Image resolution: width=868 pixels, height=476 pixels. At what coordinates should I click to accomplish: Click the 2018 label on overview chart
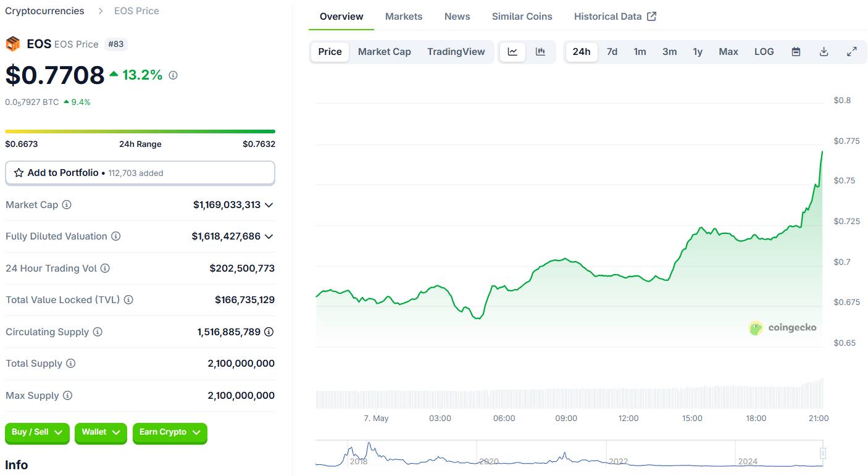point(359,462)
